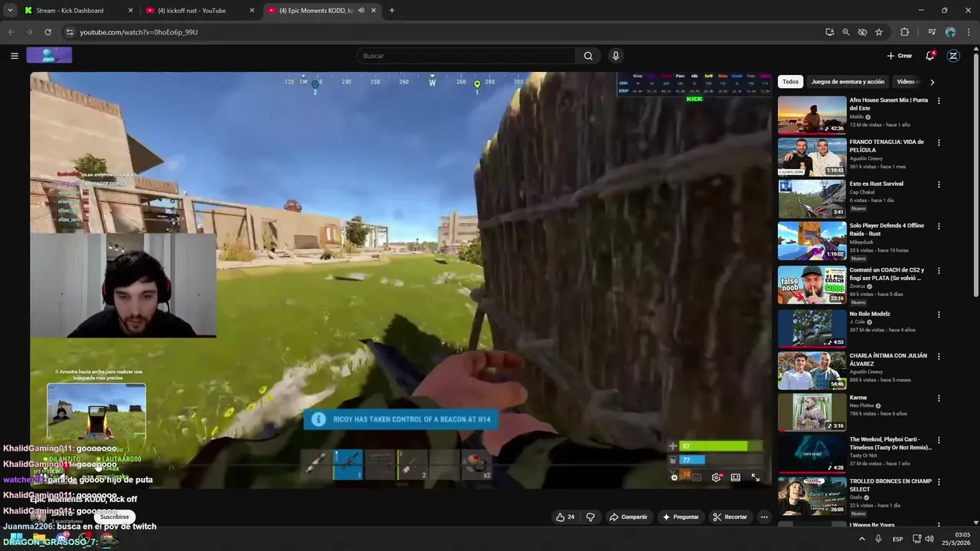Bookmark this page with the star

tap(879, 32)
